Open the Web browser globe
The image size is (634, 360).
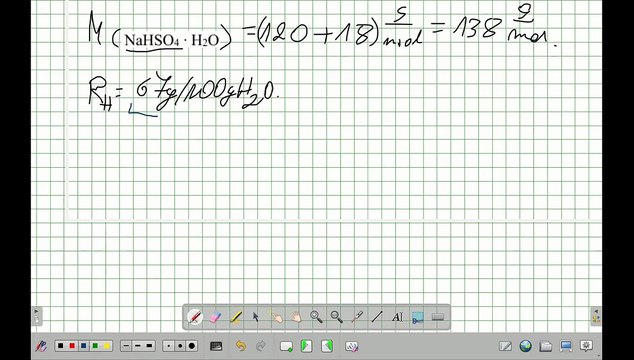point(525,346)
